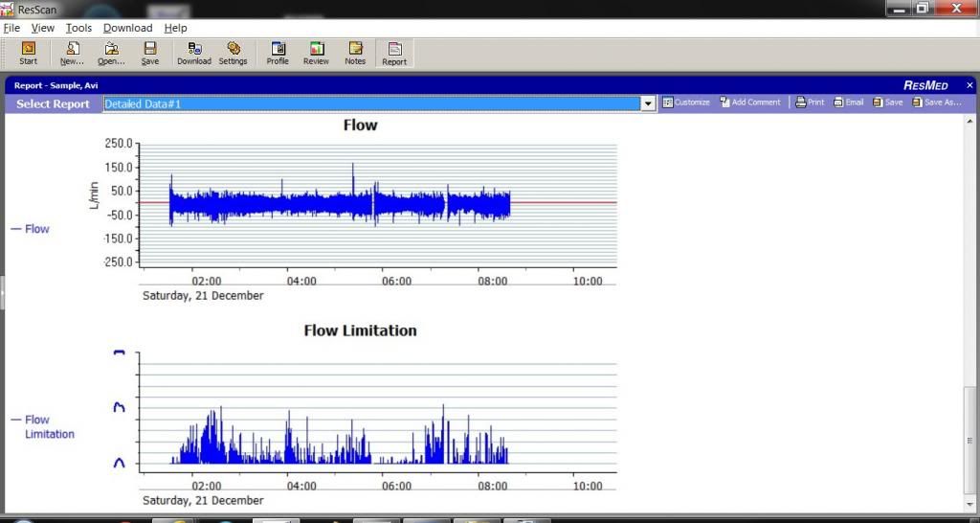The image size is (980, 523).
Task: Open a patient file with Open icon
Action: tap(111, 54)
